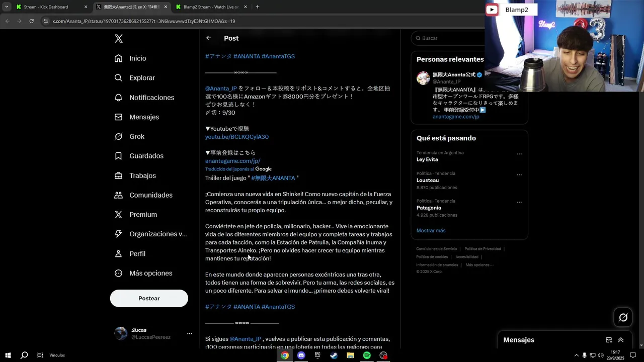644x362 pixels.
Task: Open Política de Privacidad footer link
Action: pyautogui.click(x=482, y=249)
